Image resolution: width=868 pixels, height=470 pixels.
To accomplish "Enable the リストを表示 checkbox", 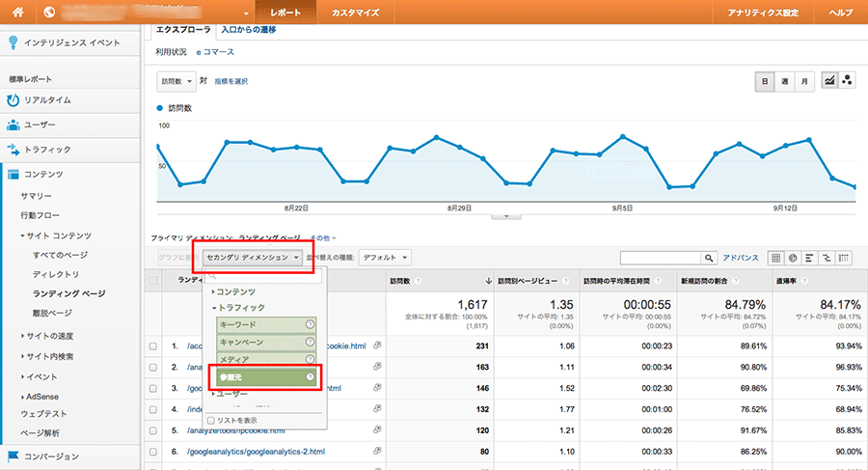I will pos(211,420).
